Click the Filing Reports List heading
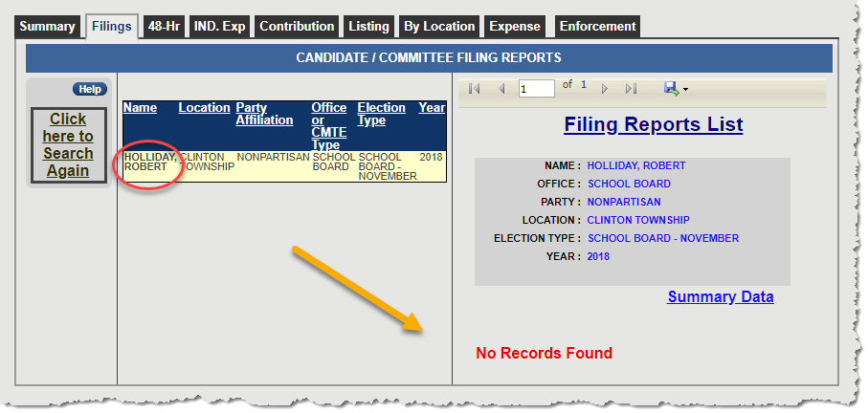Viewport: 868px width, 413px height. pos(654,124)
